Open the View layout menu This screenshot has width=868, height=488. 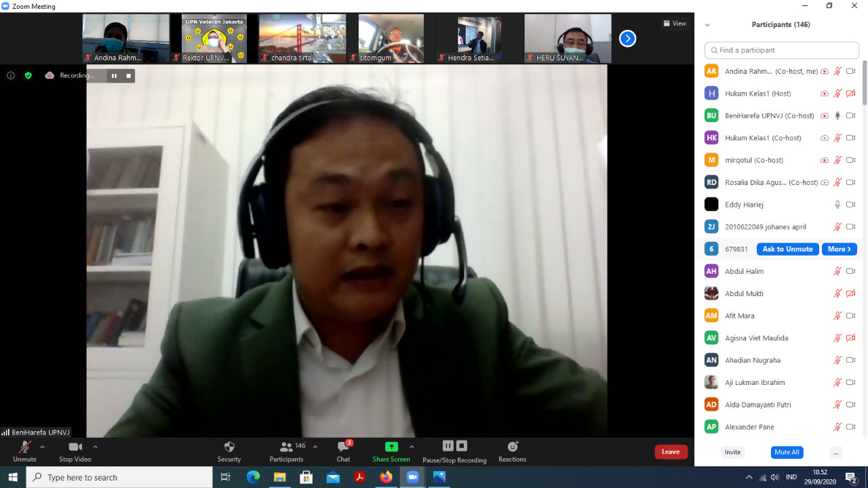pos(674,24)
